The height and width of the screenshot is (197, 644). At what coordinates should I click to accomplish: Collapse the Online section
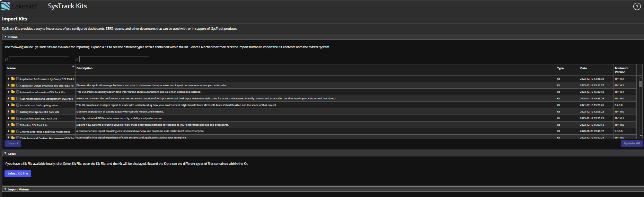click(x=6, y=37)
